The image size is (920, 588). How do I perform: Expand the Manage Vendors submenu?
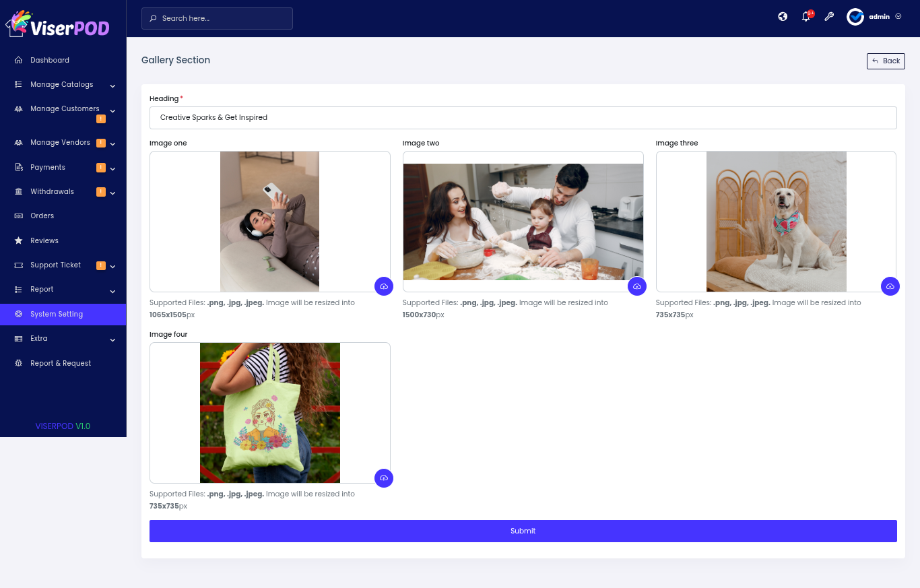tap(61, 143)
